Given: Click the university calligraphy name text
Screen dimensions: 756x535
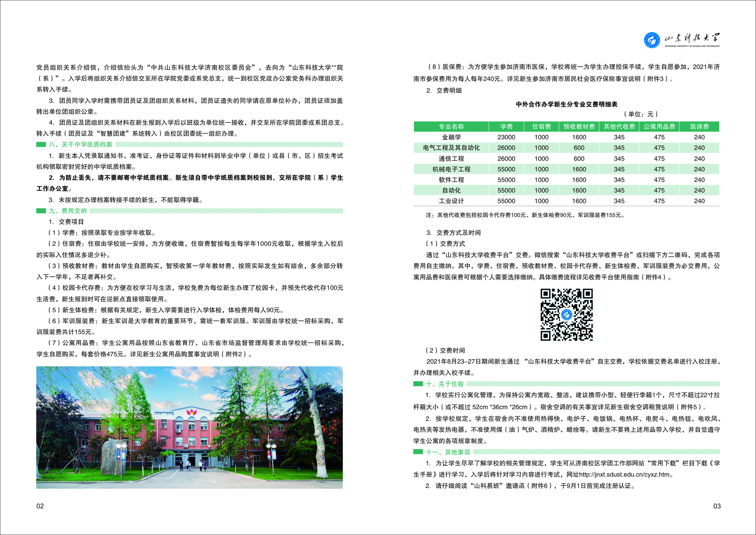Looking at the screenshot, I should (692, 38).
